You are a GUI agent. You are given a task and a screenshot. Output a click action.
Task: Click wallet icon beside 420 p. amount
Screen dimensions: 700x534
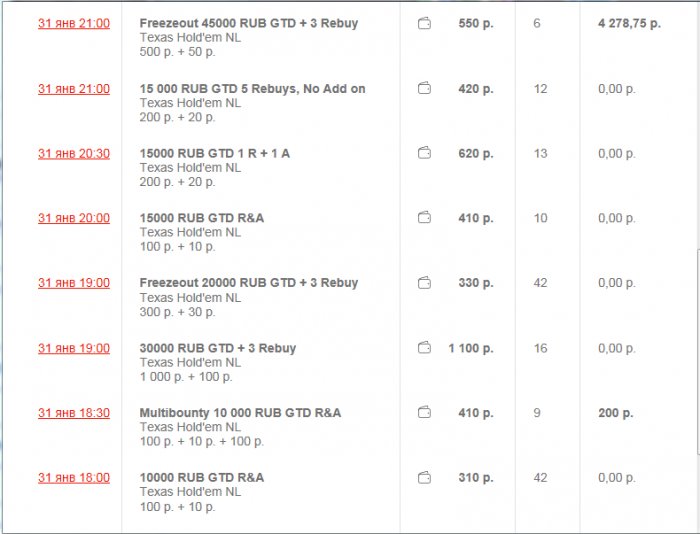pos(424,89)
